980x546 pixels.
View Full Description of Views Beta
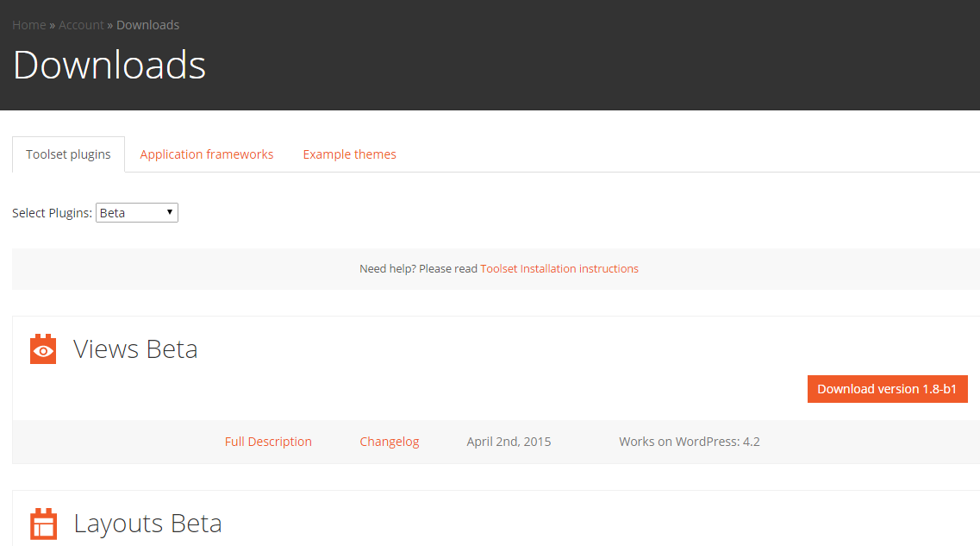pyautogui.click(x=268, y=442)
